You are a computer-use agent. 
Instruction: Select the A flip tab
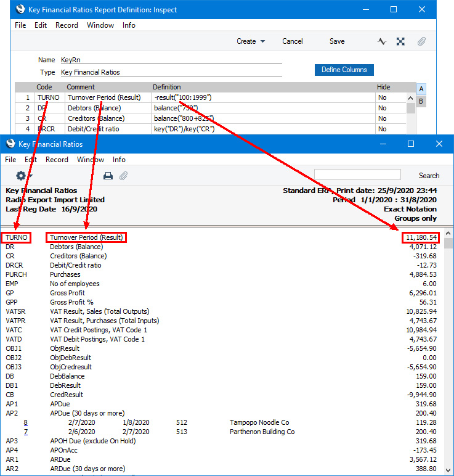421,89
